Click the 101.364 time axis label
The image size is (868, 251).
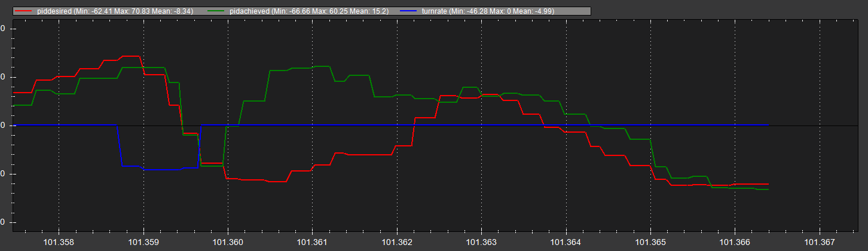(x=566, y=243)
